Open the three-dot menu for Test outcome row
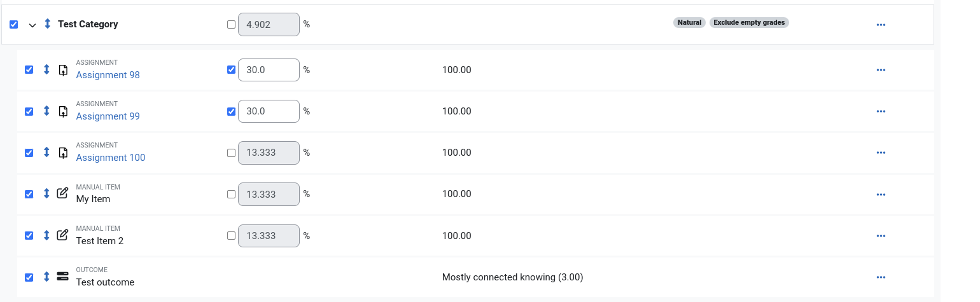The height and width of the screenshot is (302, 980). coord(881,277)
